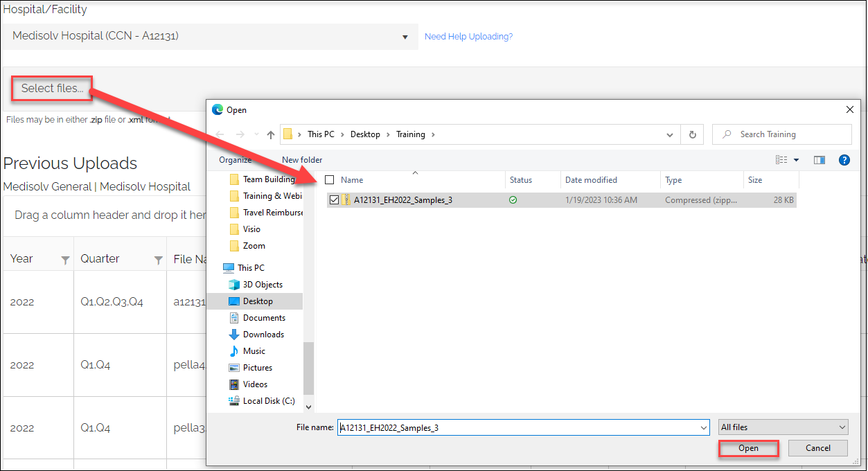Click the 28 KB size cell
Screen dimensions: 868x471
tap(784, 200)
